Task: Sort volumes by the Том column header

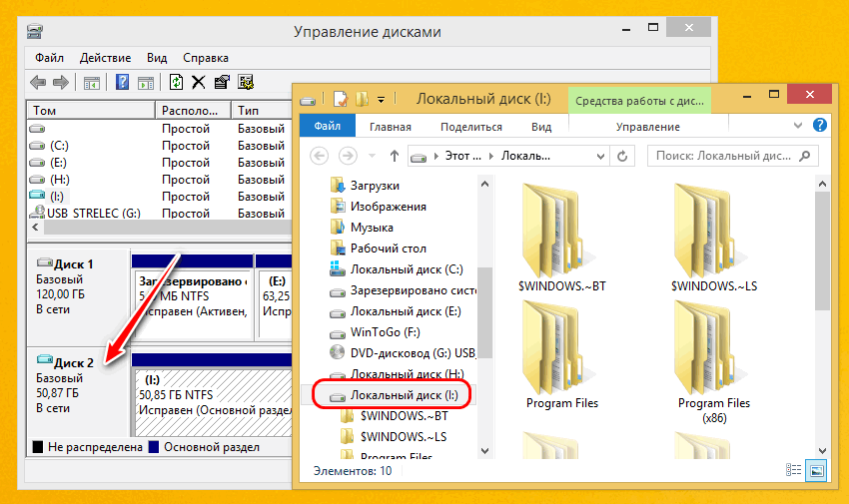Action: 90,110
